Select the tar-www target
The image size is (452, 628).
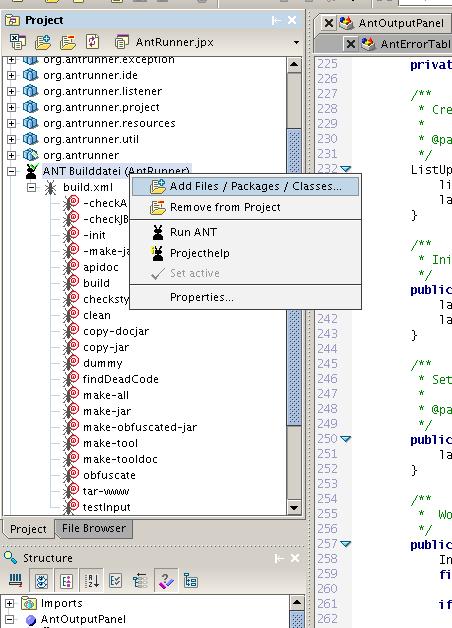point(106,491)
